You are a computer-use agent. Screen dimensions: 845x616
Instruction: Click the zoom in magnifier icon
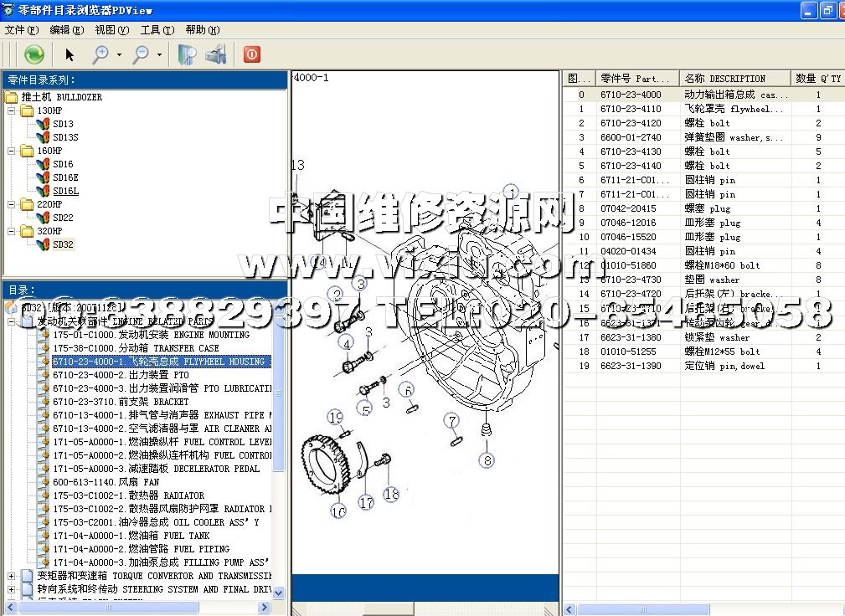(100, 54)
